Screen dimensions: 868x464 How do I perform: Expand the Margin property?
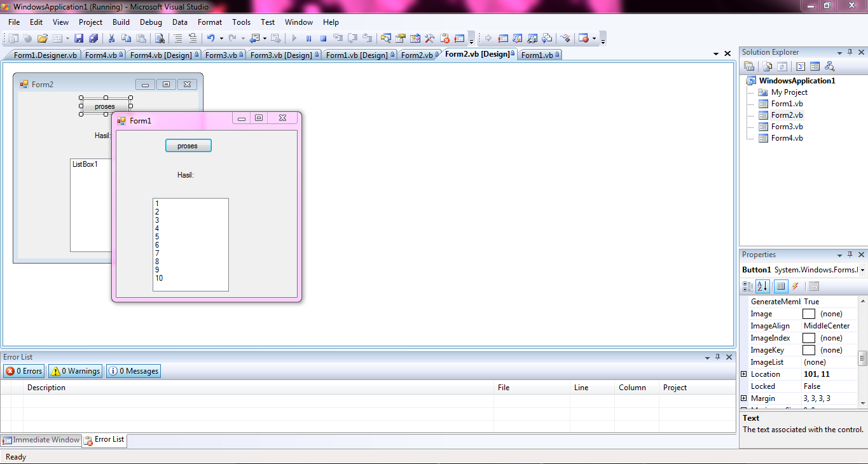coord(745,398)
